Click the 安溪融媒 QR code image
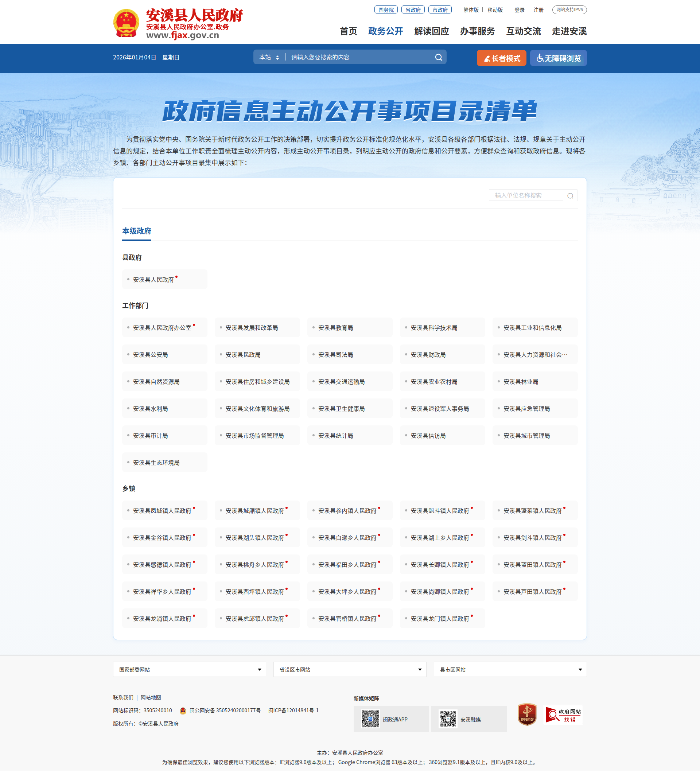 tap(448, 719)
